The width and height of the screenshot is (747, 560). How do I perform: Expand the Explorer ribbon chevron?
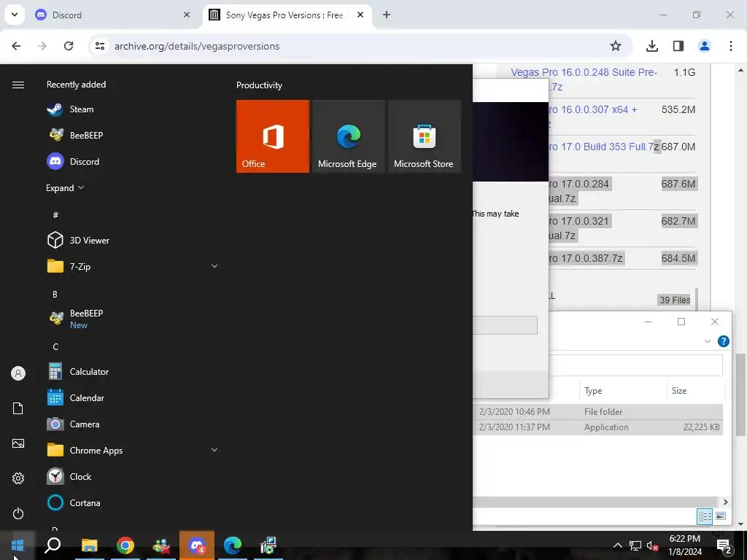(x=708, y=341)
